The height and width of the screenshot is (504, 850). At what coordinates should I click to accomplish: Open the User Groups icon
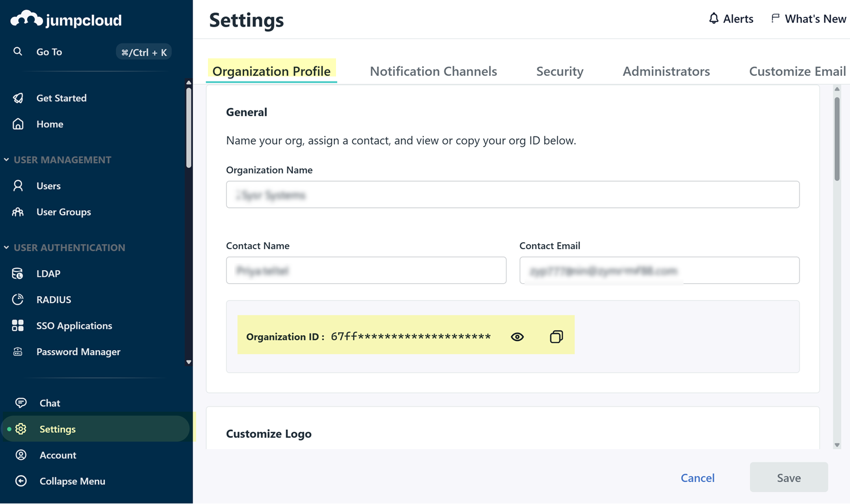point(18,212)
